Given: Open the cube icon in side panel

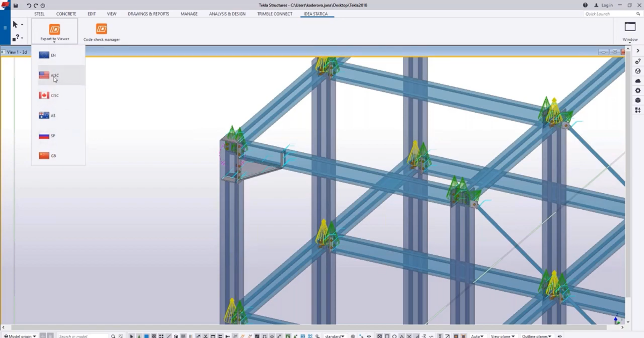Looking at the screenshot, I should (x=638, y=100).
